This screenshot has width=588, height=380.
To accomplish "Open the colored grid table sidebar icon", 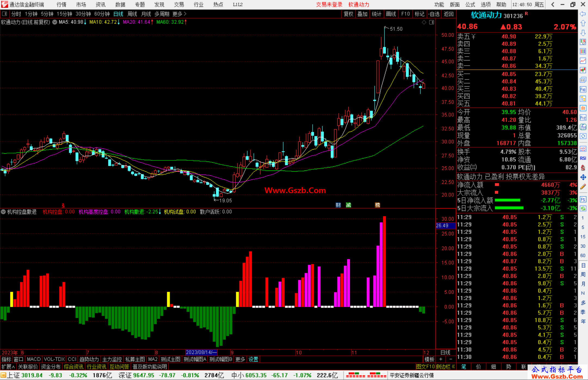I will pyautogui.click(x=583, y=51).
